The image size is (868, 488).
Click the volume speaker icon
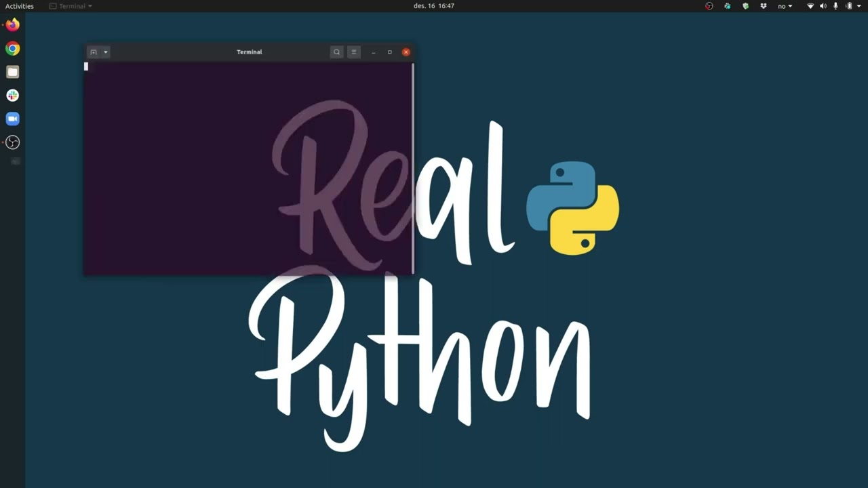click(x=823, y=6)
